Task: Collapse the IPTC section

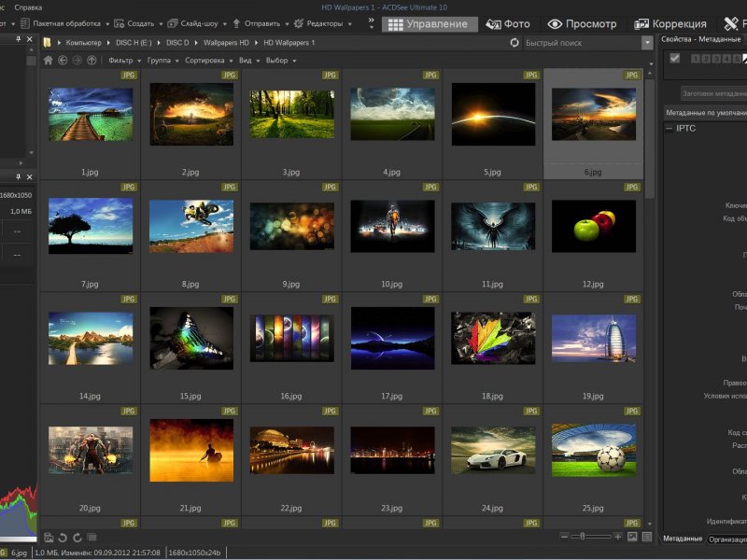Action: [669, 129]
